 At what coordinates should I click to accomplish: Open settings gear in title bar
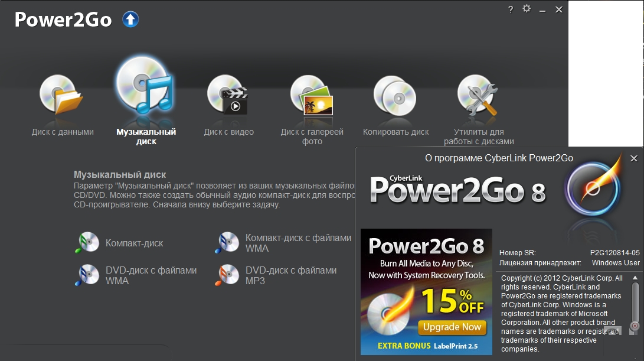527,9
